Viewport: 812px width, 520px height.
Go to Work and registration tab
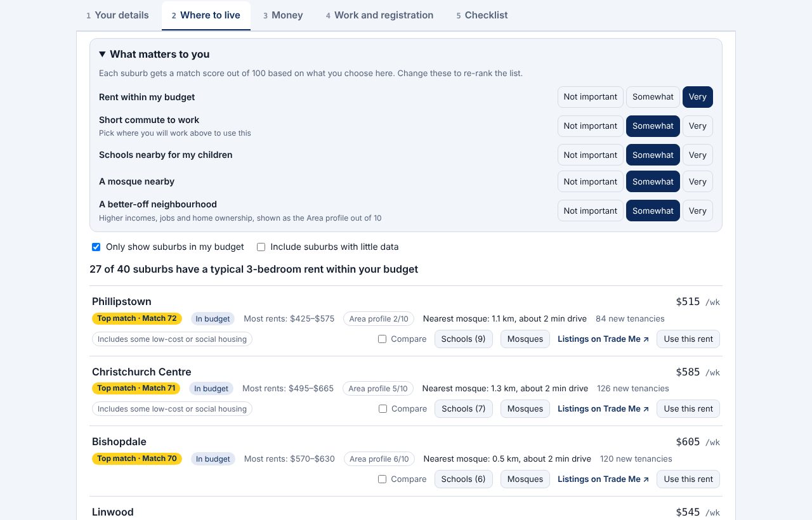click(x=379, y=15)
